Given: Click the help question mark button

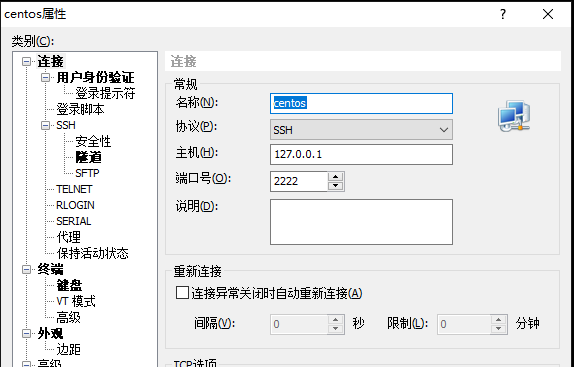Looking at the screenshot, I should [x=503, y=14].
